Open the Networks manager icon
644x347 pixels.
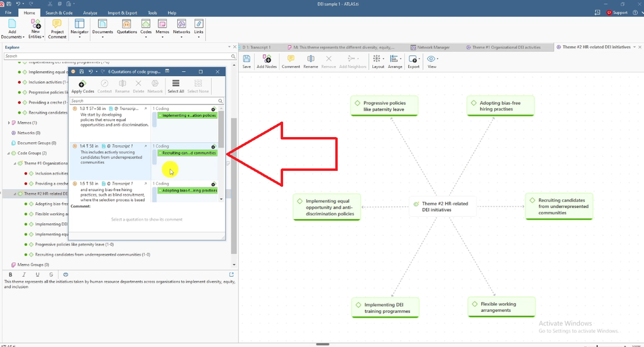click(182, 24)
